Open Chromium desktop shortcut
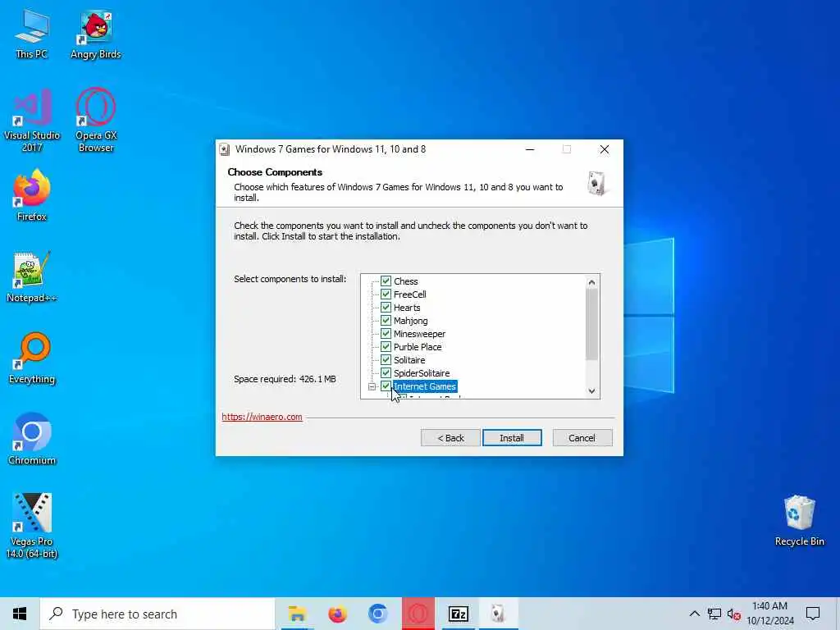This screenshot has height=630, width=840. pos(32,440)
